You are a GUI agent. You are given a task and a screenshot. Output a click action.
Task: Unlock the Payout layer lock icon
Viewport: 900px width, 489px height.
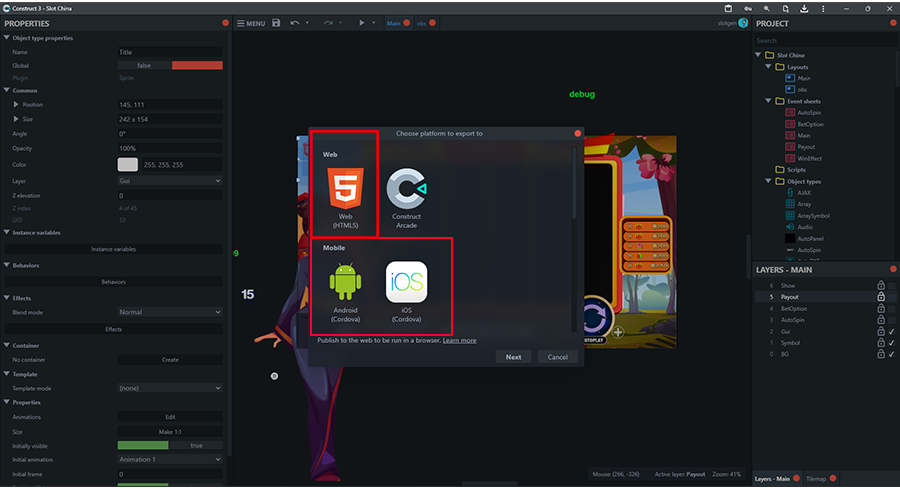click(x=880, y=297)
